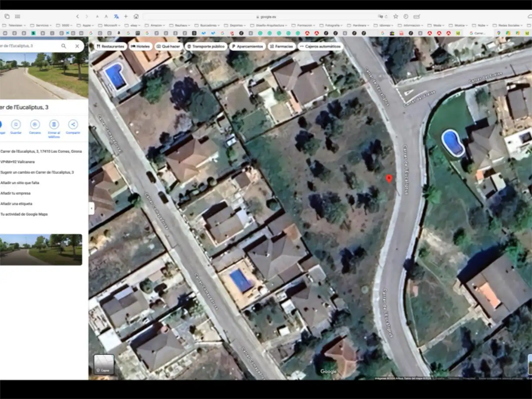Click the search magnifier in Maps
The height and width of the screenshot is (399, 532).
click(64, 46)
